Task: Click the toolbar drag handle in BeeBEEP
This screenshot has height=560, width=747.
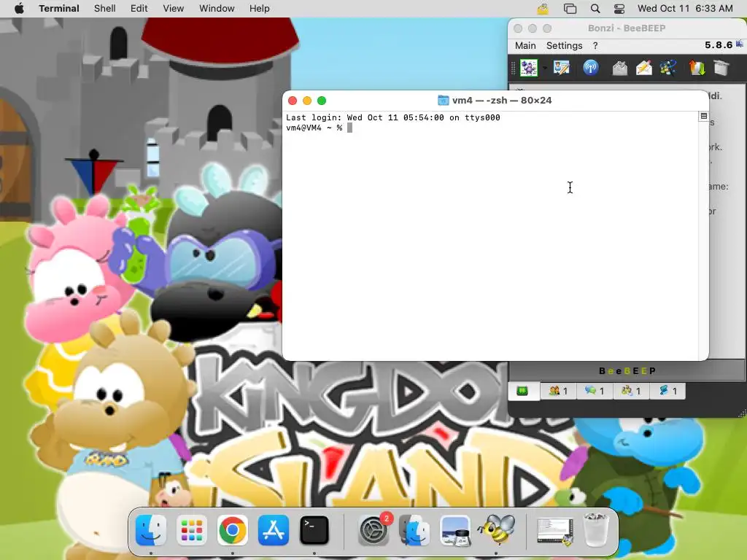Action: click(x=513, y=68)
